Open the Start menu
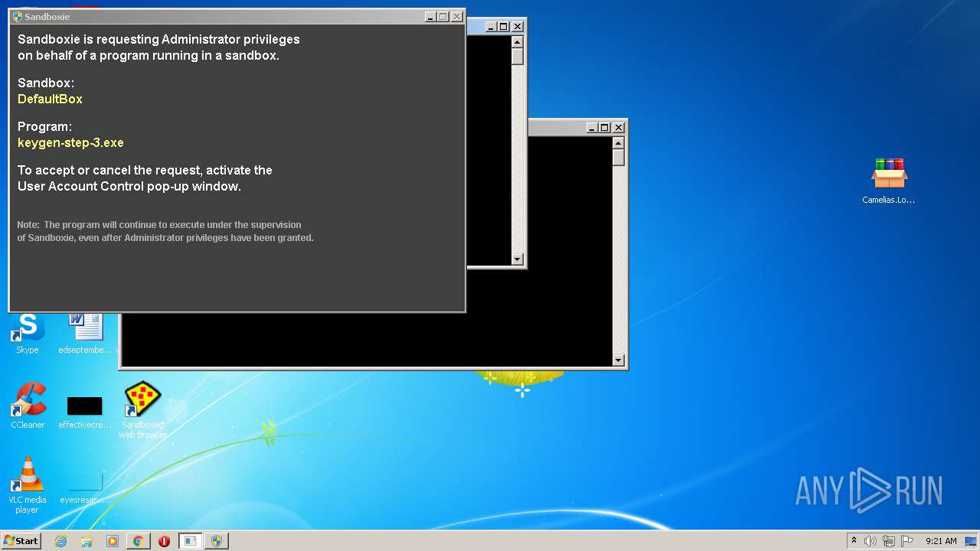The height and width of the screenshot is (551, 980). pos(21,541)
